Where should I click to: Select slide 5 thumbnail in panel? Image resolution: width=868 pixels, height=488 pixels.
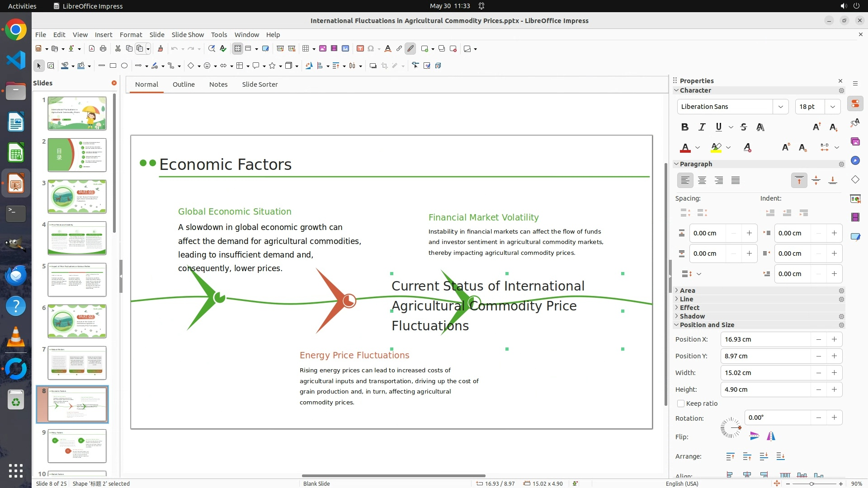click(77, 280)
